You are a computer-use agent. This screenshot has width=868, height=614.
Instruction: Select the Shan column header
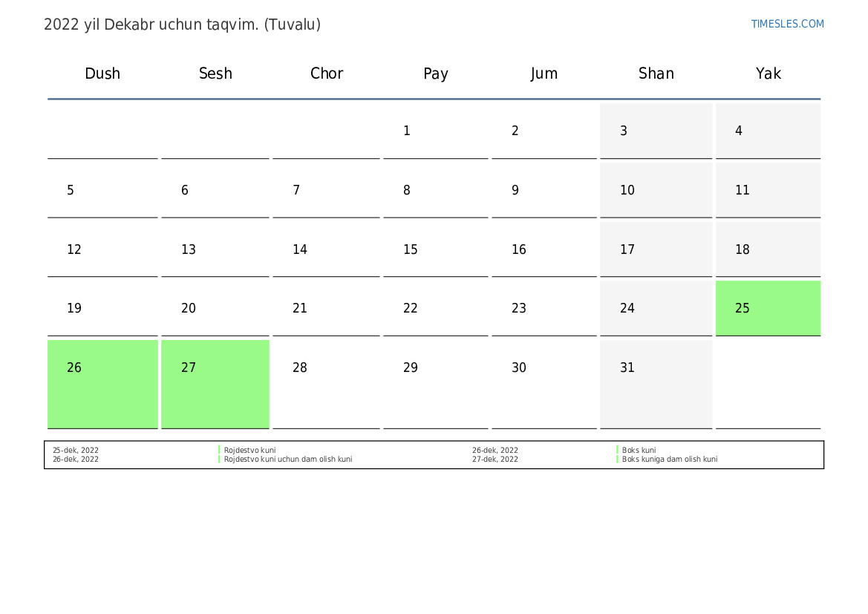tap(656, 74)
